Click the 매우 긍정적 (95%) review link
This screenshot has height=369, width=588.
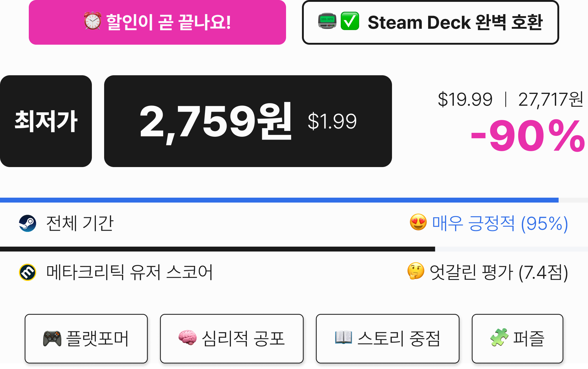point(500,223)
